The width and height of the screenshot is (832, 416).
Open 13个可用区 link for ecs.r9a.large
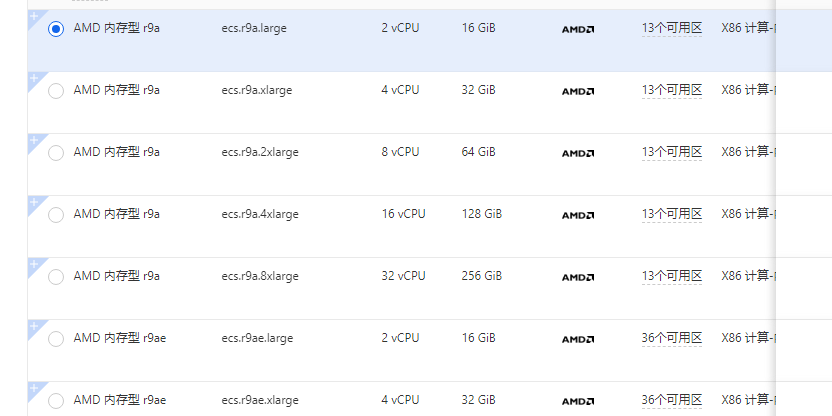tap(672, 28)
